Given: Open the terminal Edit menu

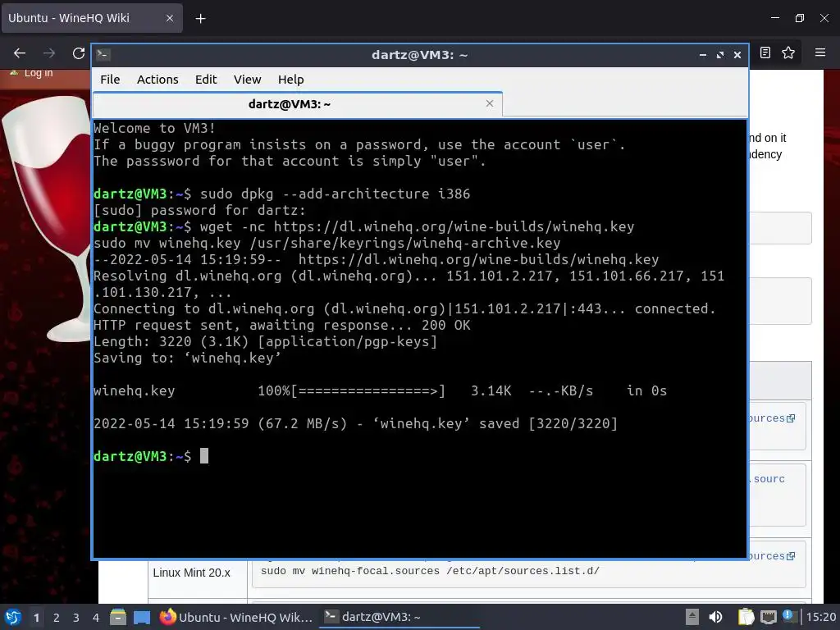Looking at the screenshot, I should pos(206,80).
